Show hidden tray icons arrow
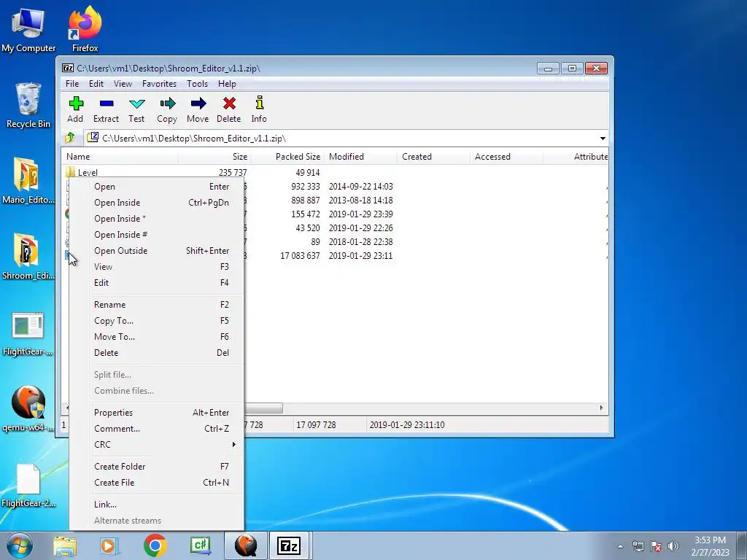This screenshot has width=747, height=560. (620, 546)
